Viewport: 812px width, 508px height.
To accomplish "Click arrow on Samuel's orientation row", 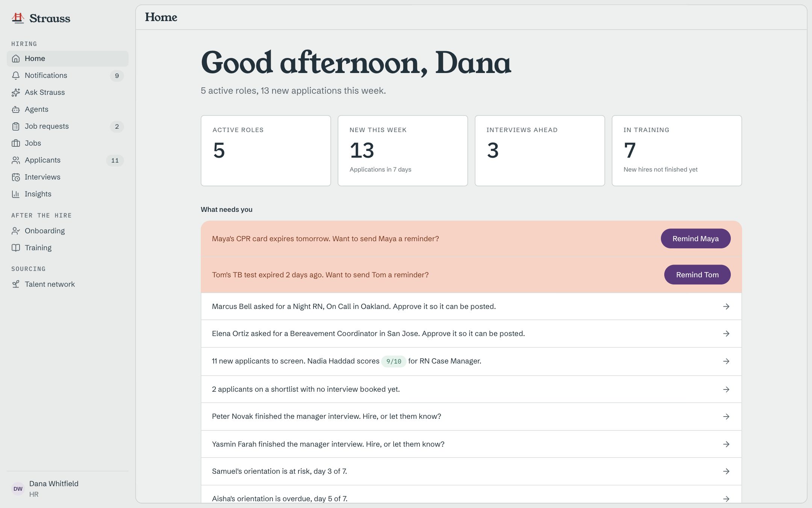I will pyautogui.click(x=726, y=471).
